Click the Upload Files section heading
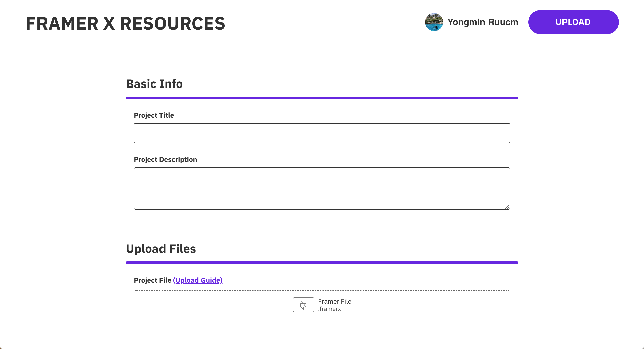Viewport: 644px width, 349px height. (x=161, y=249)
